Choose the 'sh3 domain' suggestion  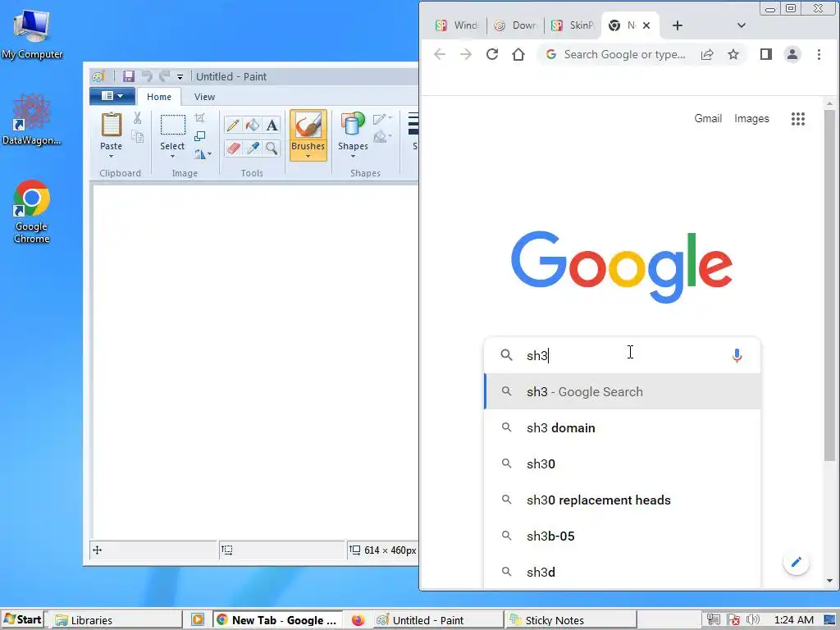click(622, 427)
